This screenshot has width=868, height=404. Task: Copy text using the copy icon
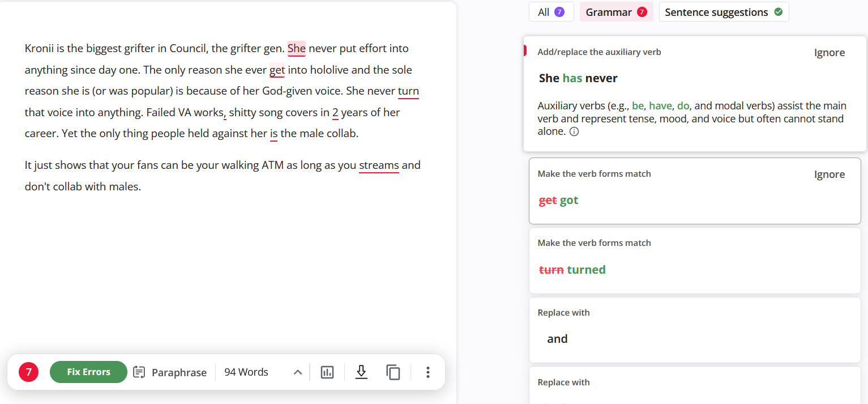click(x=393, y=372)
